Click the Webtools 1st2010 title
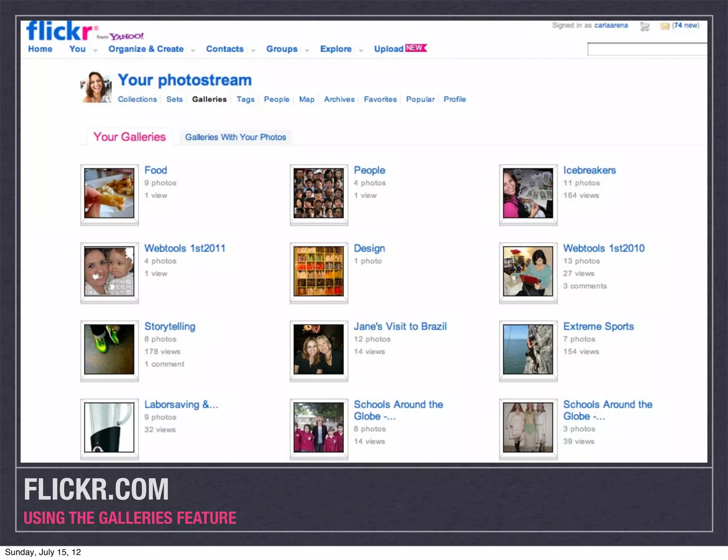Viewport: 728px width, 560px height. 604,248
